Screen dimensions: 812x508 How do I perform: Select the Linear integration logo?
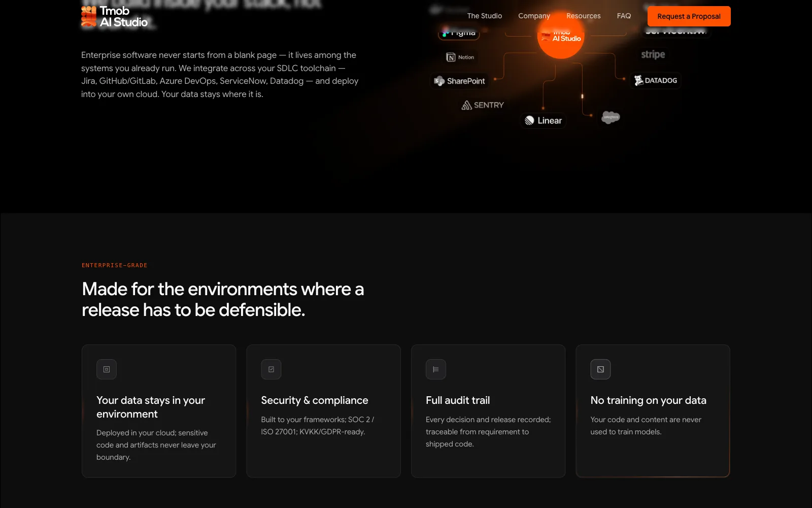point(543,120)
